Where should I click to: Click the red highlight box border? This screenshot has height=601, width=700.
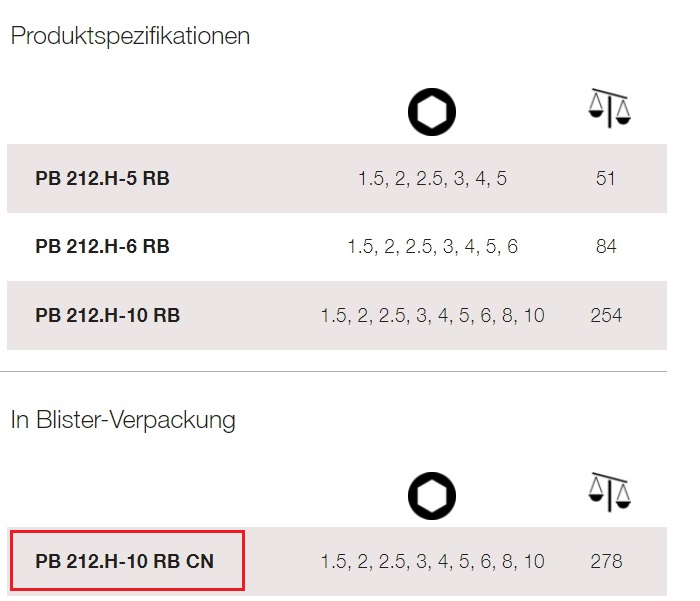[127, 531]
